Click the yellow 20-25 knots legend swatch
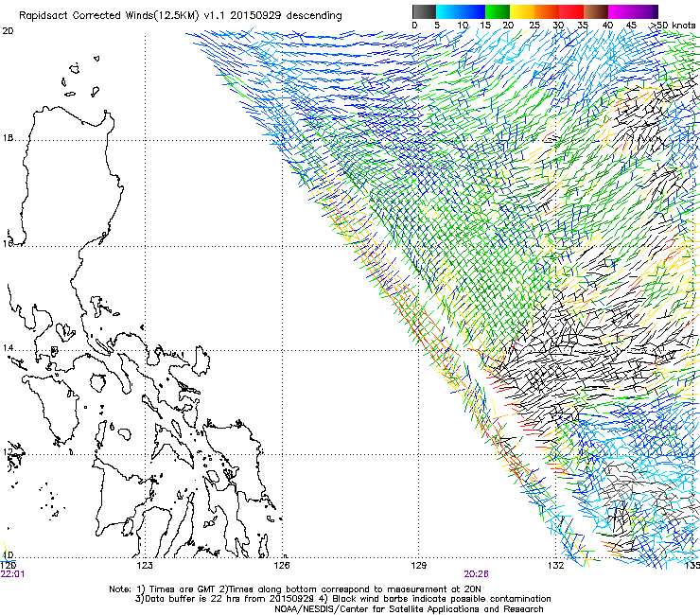The image size is (700, 615). click(522, 11)
